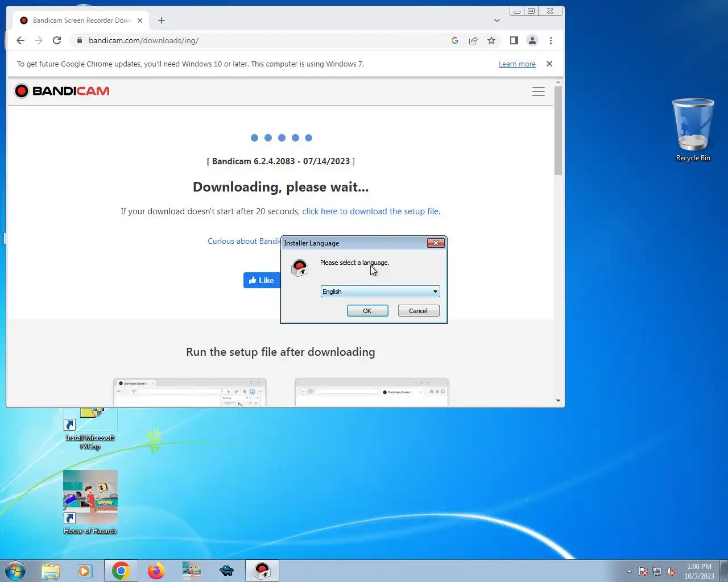Screen dimensions: 728x582
Task: Click the page vertical scrollbar thumb
Action: 558,131
